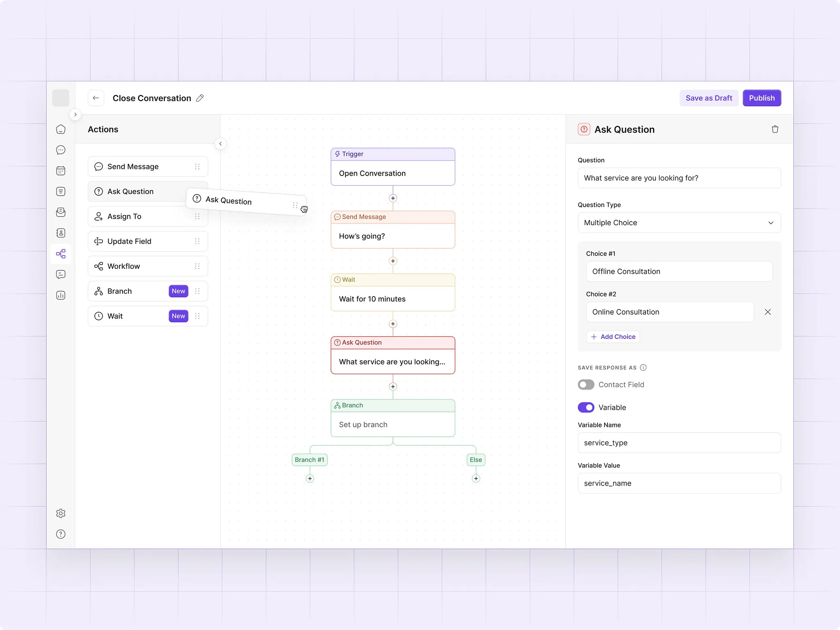Click the plus node below Wait block
The width and height of the screenshot is (840, 630).
393,324
